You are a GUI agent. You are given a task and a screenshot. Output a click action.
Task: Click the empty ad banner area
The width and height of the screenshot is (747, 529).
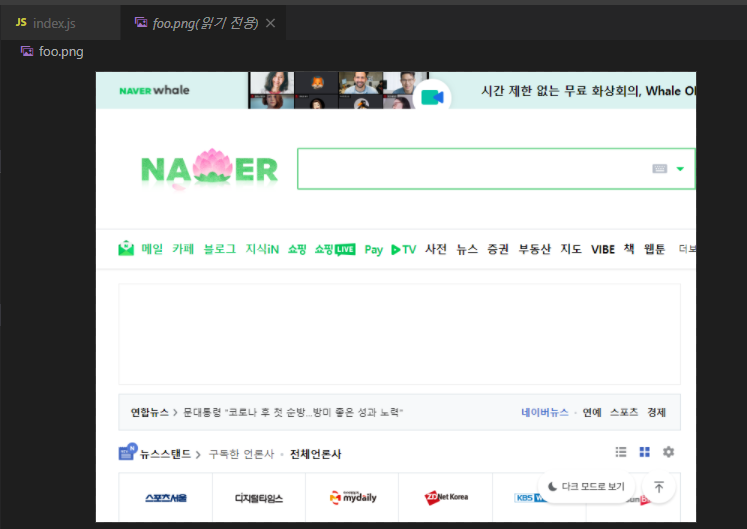(x=399, y=334)
